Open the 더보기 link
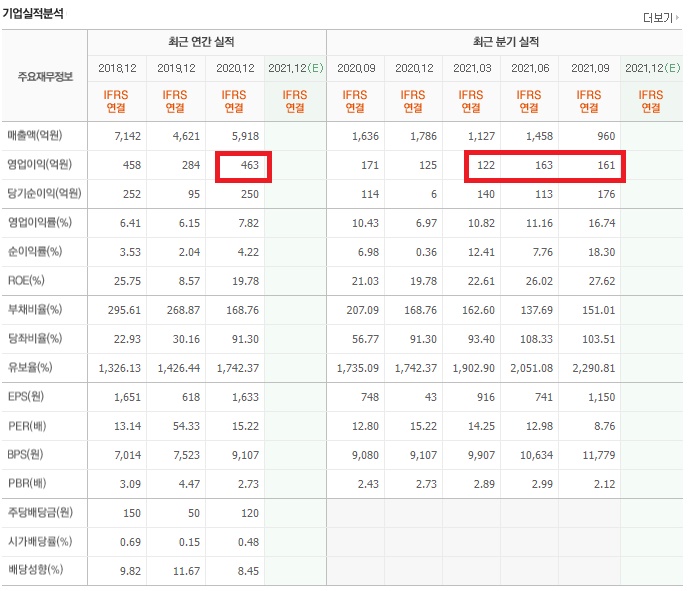The height and width of the screenshot is (591, 690). 661,18
